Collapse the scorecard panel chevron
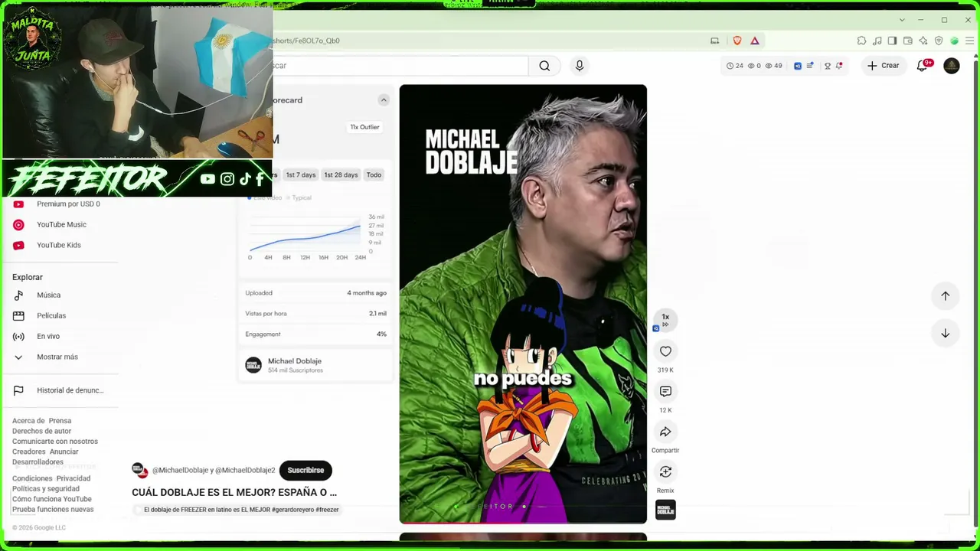The height and width of the screenshot is (551, 980). tap(384, 100)
